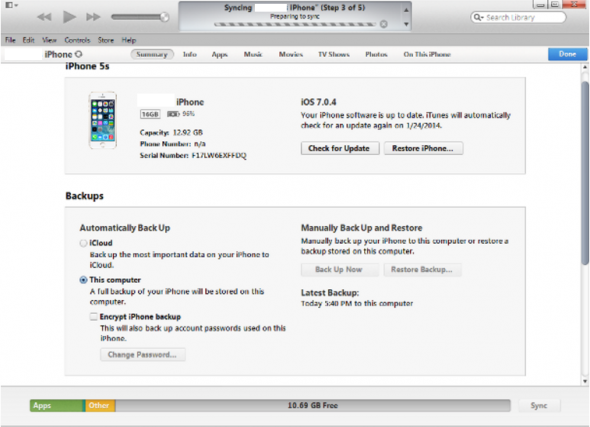Click the play button icon

pyautogui.click(x=69, y=17)
